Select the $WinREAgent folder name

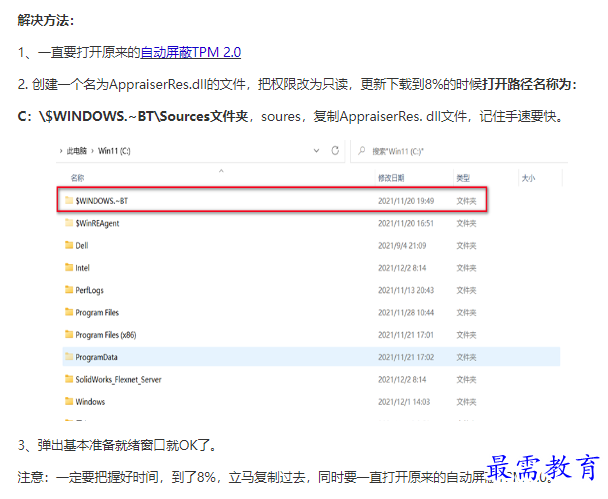pos(97,223)
